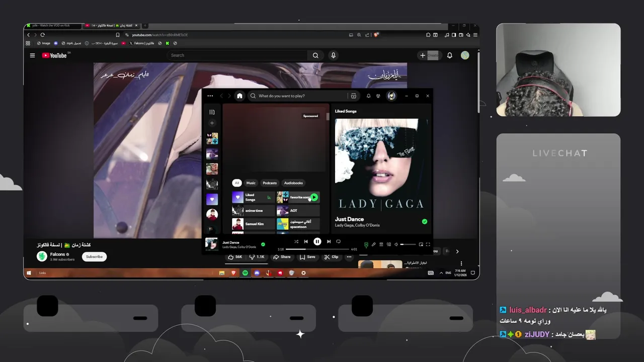Open the Liked Songs tile
This screenshot has width=644, height=362.
coord(253,197)
